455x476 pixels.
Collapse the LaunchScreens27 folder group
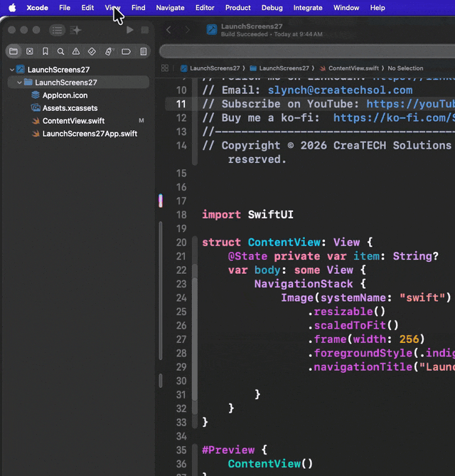19,83
